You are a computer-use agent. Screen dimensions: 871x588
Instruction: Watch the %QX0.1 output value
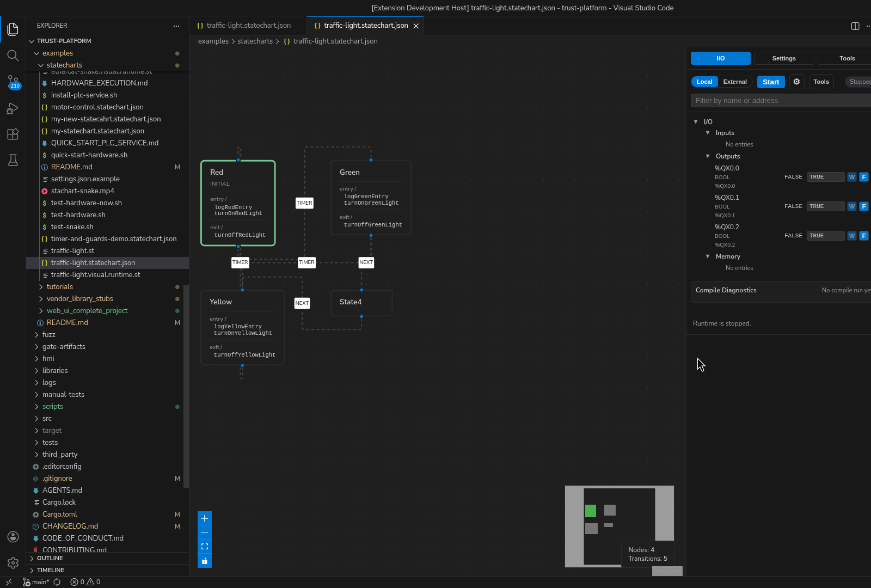[x=851, y=206]
